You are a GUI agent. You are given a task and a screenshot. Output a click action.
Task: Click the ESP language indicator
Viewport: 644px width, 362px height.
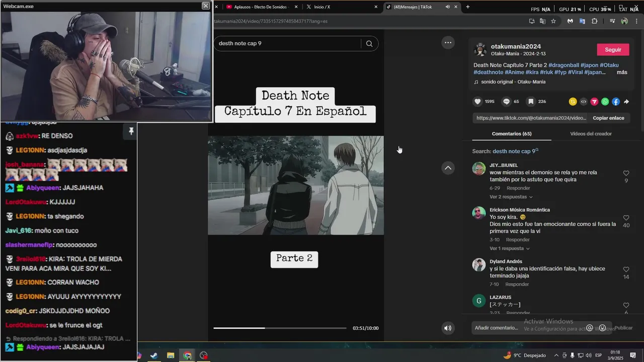point(599,355)
